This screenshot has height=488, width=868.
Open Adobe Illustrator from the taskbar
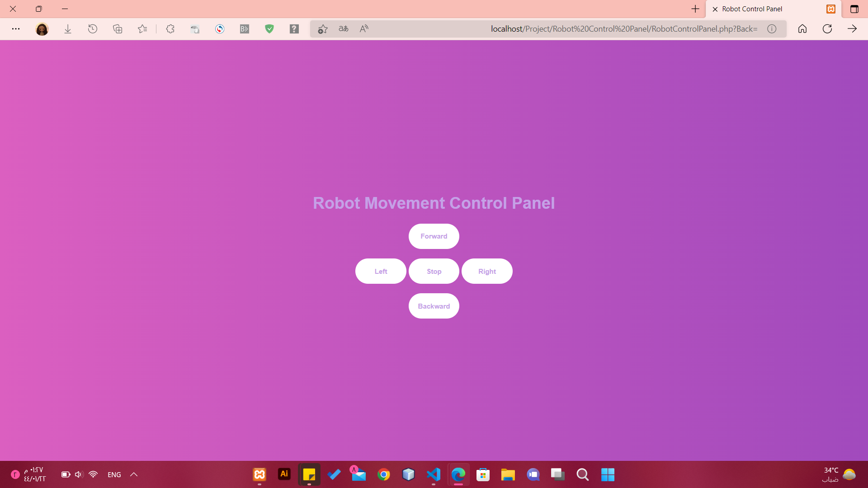click(284, 474)
